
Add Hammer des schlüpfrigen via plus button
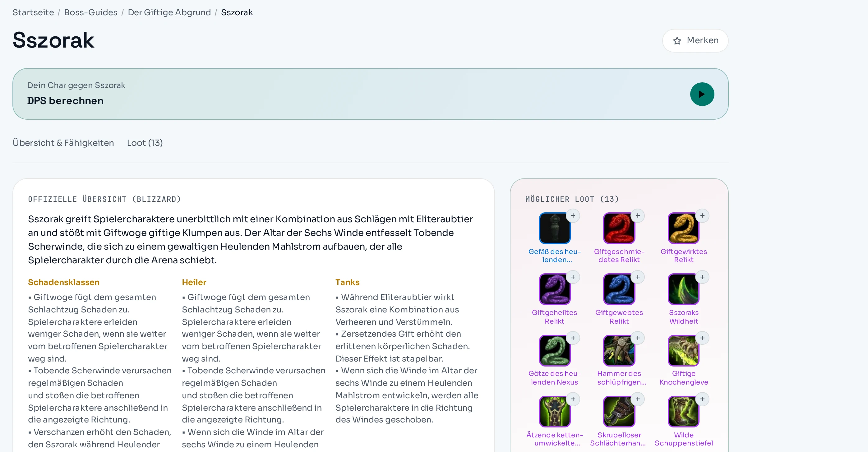pyautogui.click(x=638, y=338)
